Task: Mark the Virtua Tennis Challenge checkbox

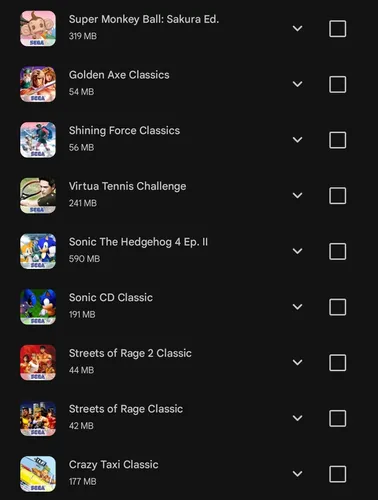Action: pyautogui.click(x=337, y=196)
